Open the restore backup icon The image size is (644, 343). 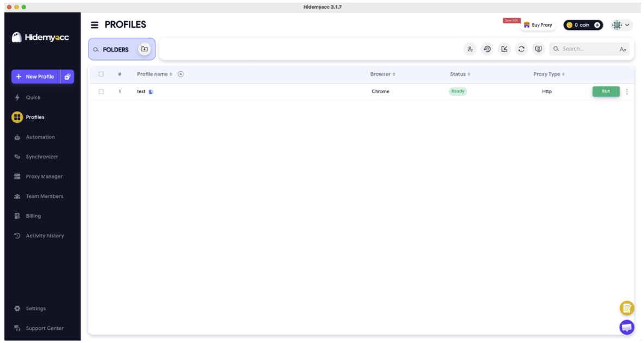[487, 49]
